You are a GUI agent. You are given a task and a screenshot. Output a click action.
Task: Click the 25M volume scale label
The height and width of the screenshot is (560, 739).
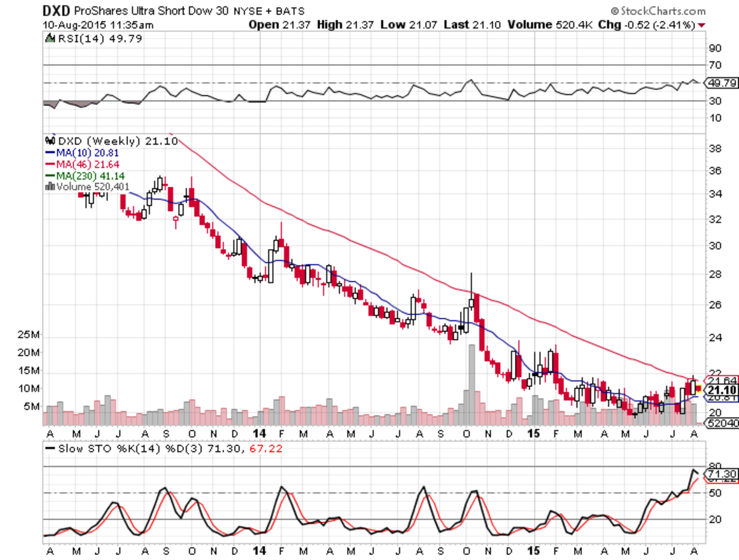29,335
